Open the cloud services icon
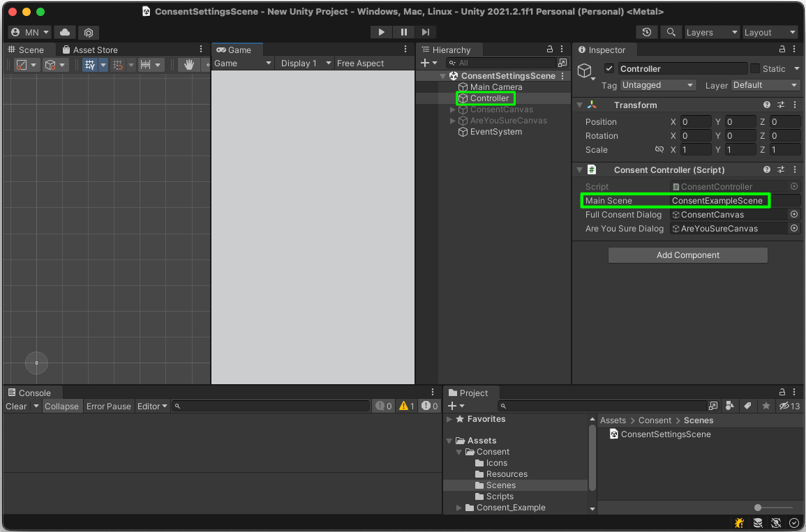Image resolution: width=806 pixels, height=532 pixels. 65,33
